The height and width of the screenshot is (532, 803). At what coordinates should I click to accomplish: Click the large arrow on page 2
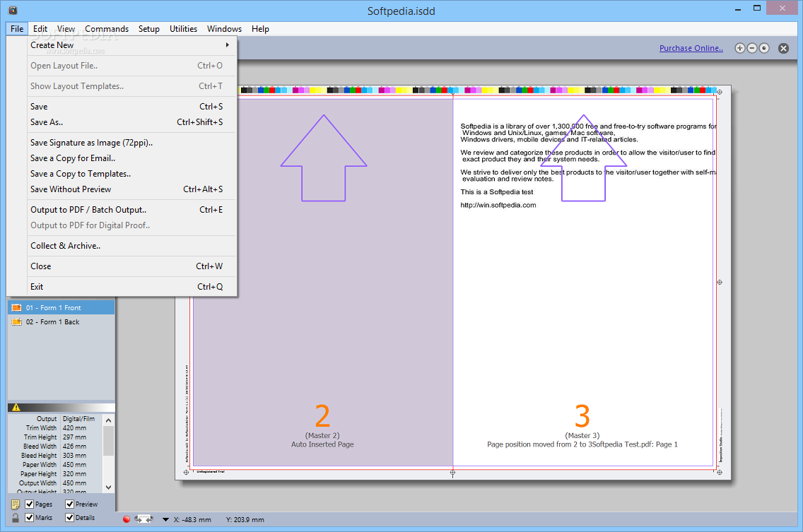coord(324,158)
